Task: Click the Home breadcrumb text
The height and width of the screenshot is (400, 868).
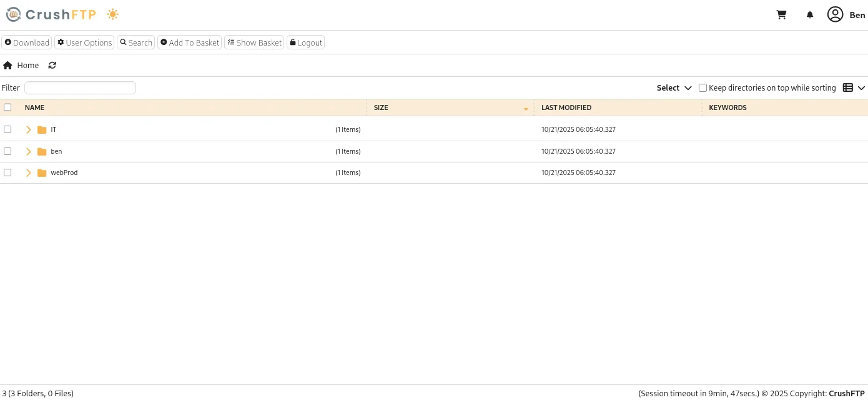Action: (x=28, y=65)
